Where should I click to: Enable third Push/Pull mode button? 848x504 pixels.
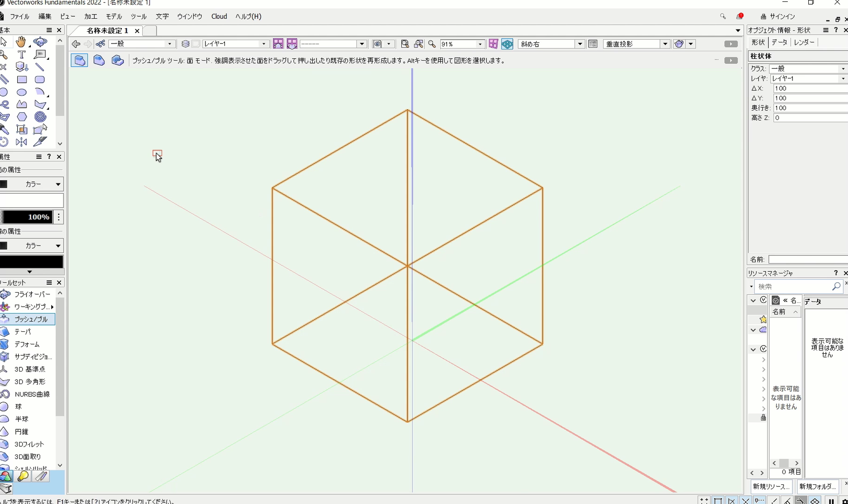click(x=118, y=60)
